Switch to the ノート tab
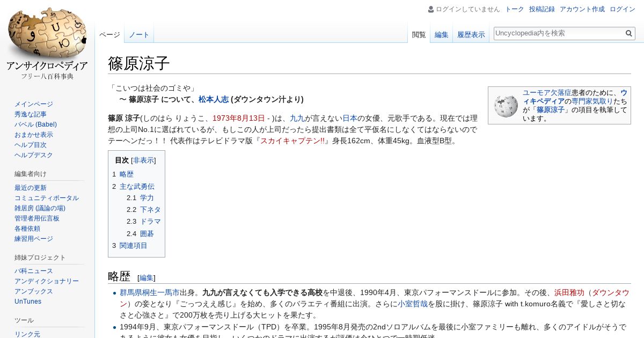644x338 pixels. pyautogui.click(x=139, y=35)
